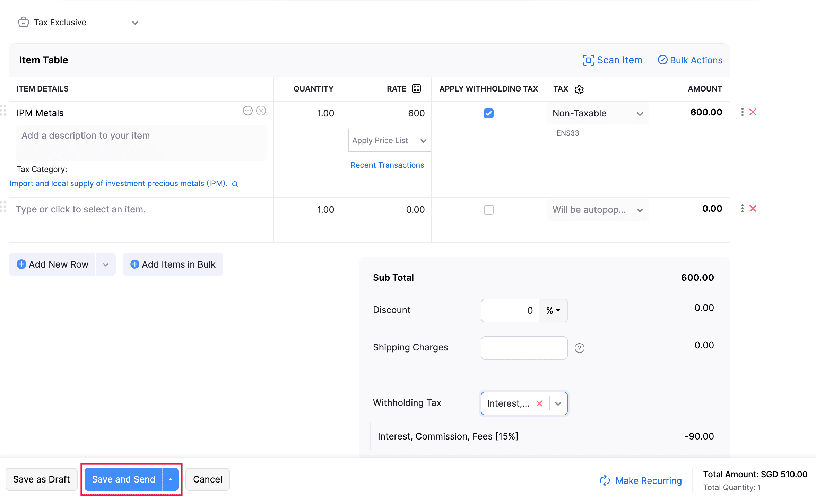Remove IPM Metals item with circled X
The height and width of the screenshot is (504, 816).
[x=261, y=111]
